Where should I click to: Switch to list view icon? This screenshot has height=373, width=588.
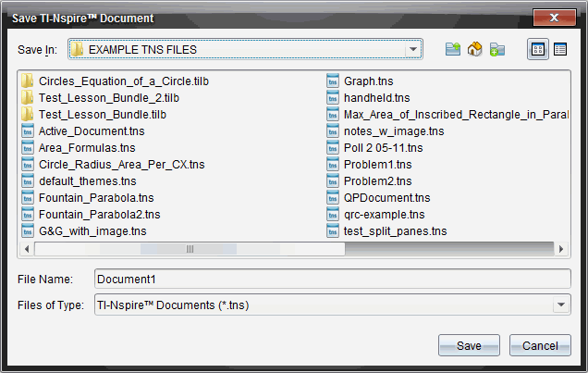point(537,49)
